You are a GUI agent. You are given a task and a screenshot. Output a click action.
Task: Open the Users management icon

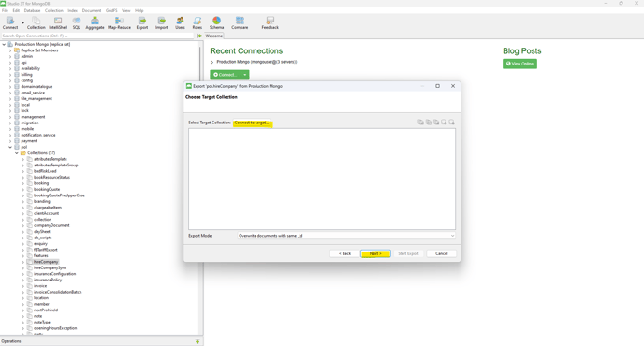coord(180,23)
